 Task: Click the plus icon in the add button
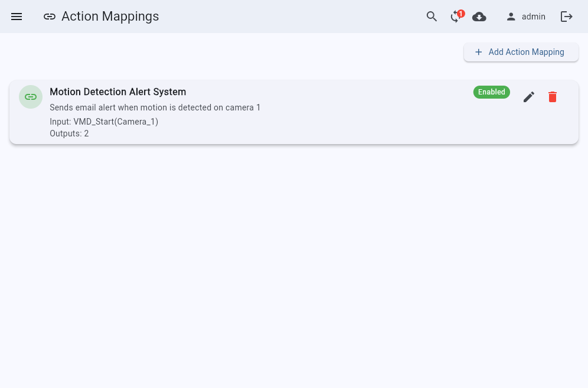pos(479,52)
